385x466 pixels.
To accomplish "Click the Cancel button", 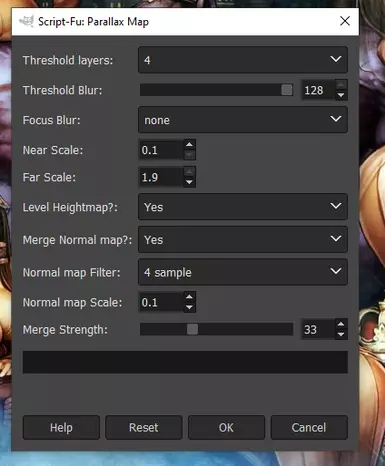I will (309, 427).
